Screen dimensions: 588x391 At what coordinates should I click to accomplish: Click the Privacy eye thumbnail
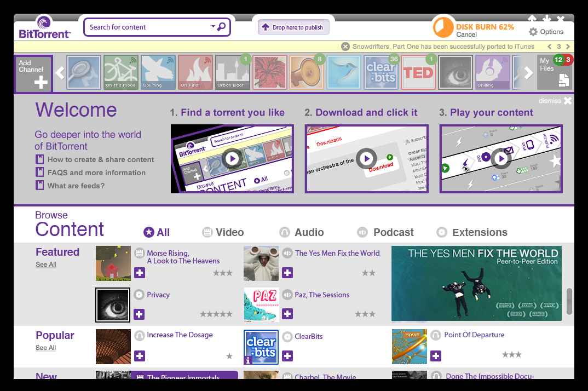coord(113,305)
